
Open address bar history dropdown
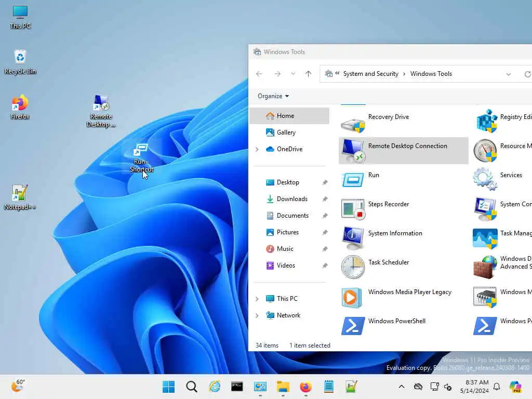pos(508,74)
